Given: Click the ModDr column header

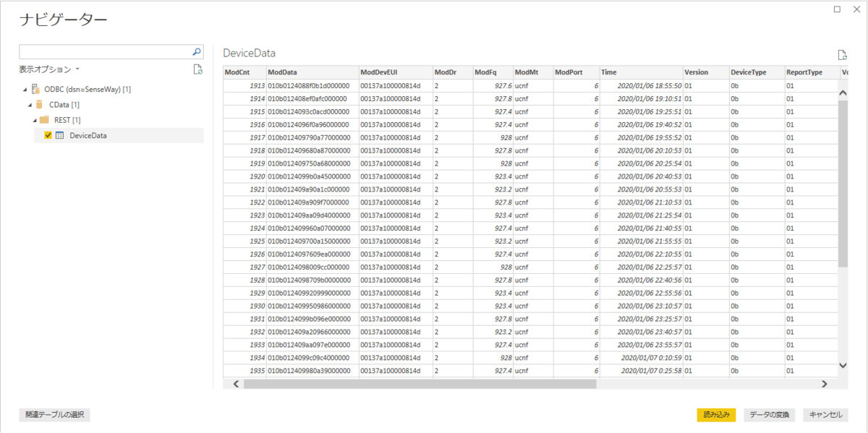Looking at the screenshot, I should (453, 72).
